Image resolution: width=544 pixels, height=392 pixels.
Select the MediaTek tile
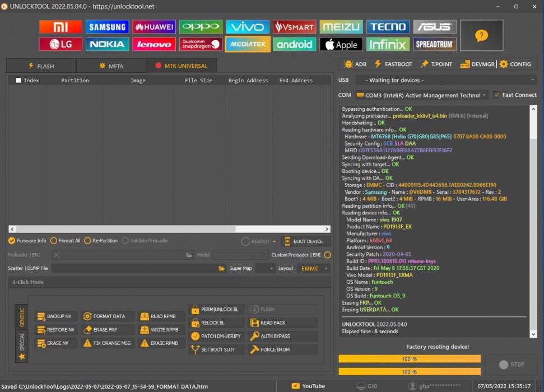[248, 44]
